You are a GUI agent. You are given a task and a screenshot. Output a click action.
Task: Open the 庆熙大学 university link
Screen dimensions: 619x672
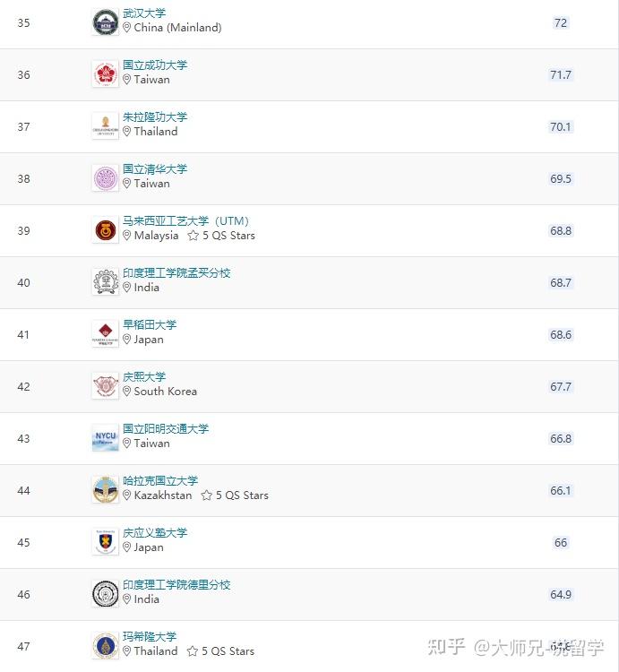[144, 377]
